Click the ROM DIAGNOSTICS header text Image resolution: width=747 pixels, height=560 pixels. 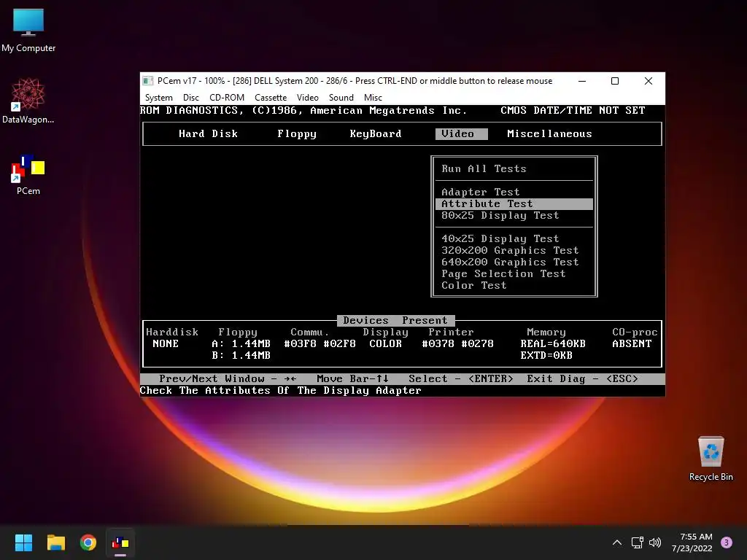(303, 111)
